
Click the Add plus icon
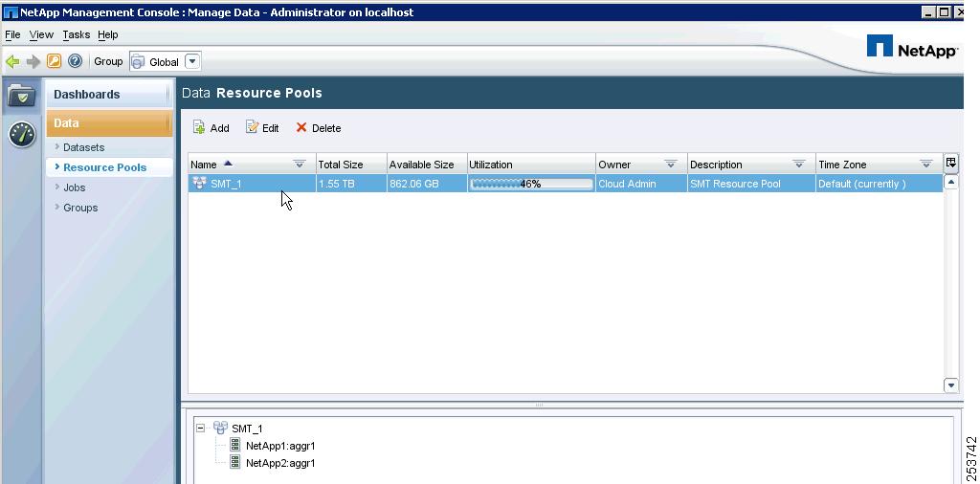coord(199,127)
